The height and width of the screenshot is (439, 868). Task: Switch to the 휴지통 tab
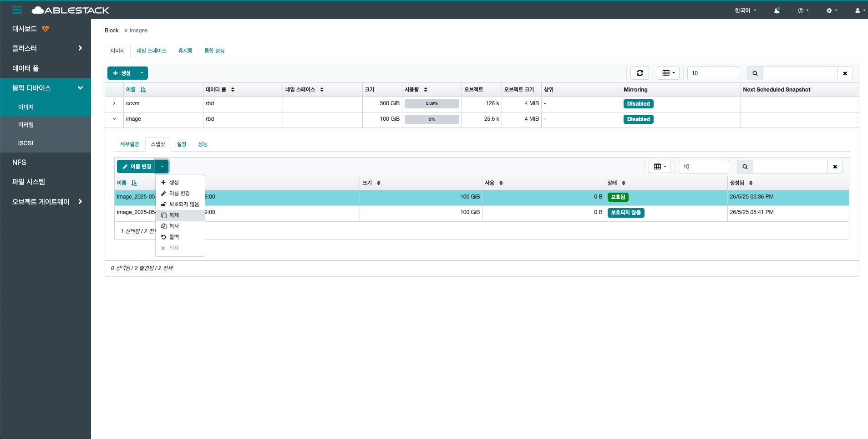point(185,51)
